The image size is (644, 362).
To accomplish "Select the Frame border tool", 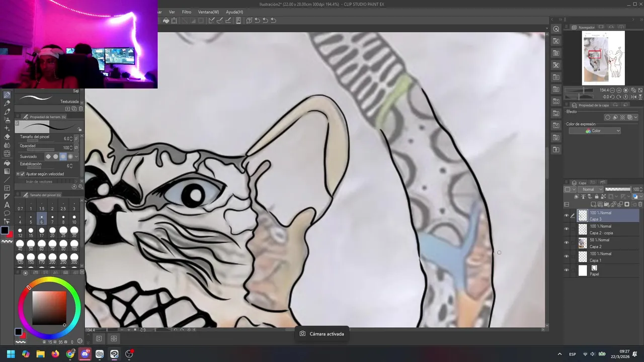I will pos(7,188).
